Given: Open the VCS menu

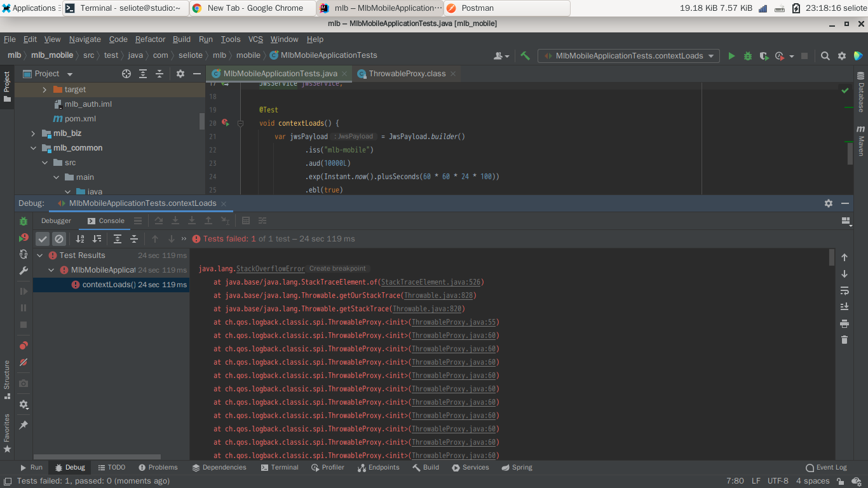Looking at the screenshot, I should coord(255,39).
